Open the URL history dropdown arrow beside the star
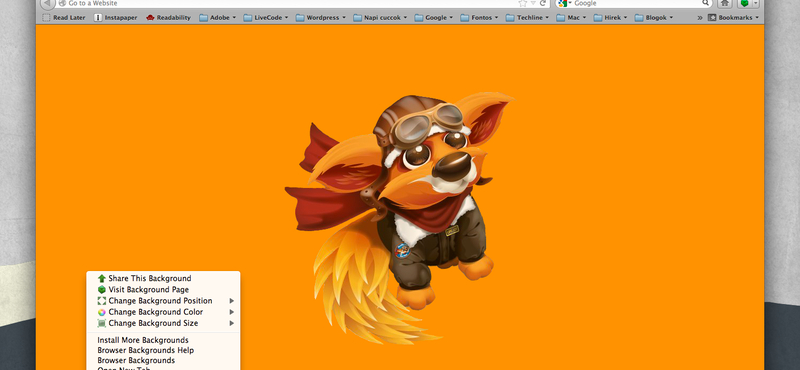 click(x=533, y=3)
